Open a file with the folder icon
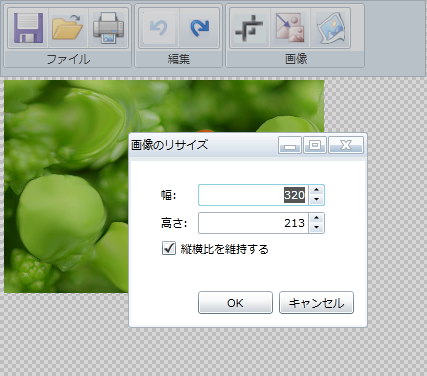427x376 pixels. 68,28
